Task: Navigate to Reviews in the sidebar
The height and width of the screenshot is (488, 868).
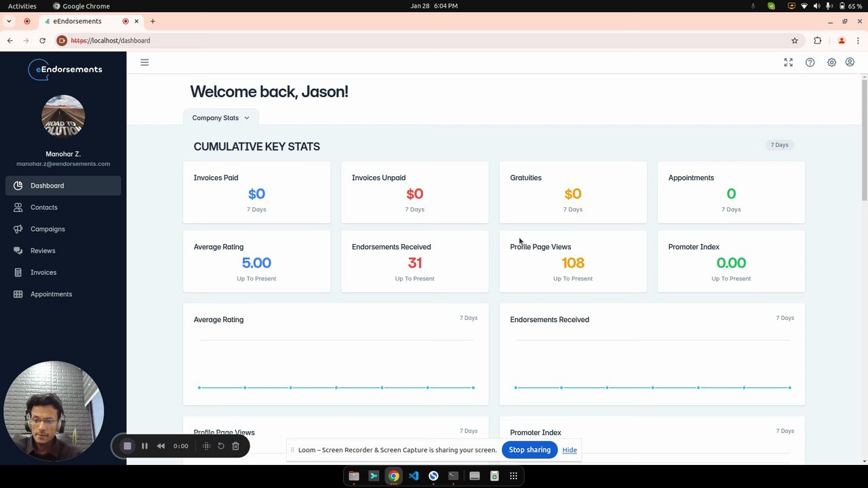Action: click(63, 251)
